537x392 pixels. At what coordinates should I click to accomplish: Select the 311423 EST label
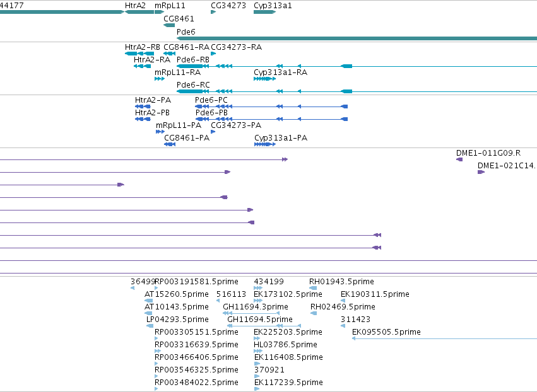(355, 320)
